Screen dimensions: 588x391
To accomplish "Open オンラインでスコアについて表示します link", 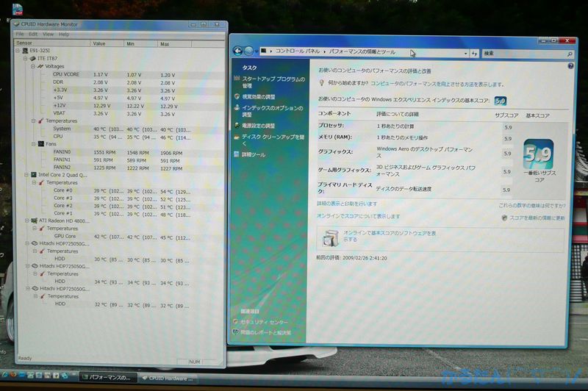I will pyautogui.click(x=359, y=216).
